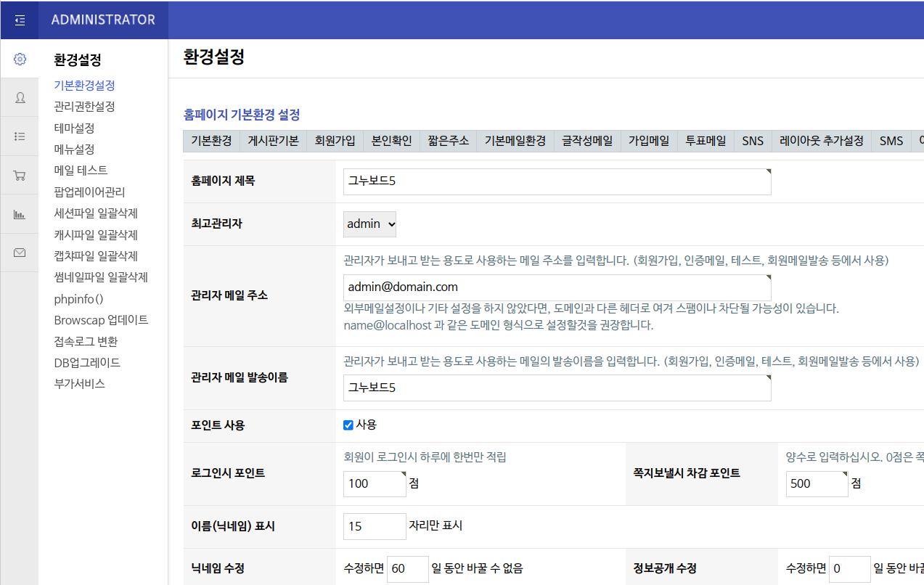Image resolution: width=924 pixels, height=585 pixels.
Task: Open the gear settings icon in the sidebar
Action: [x=20, y=59]
